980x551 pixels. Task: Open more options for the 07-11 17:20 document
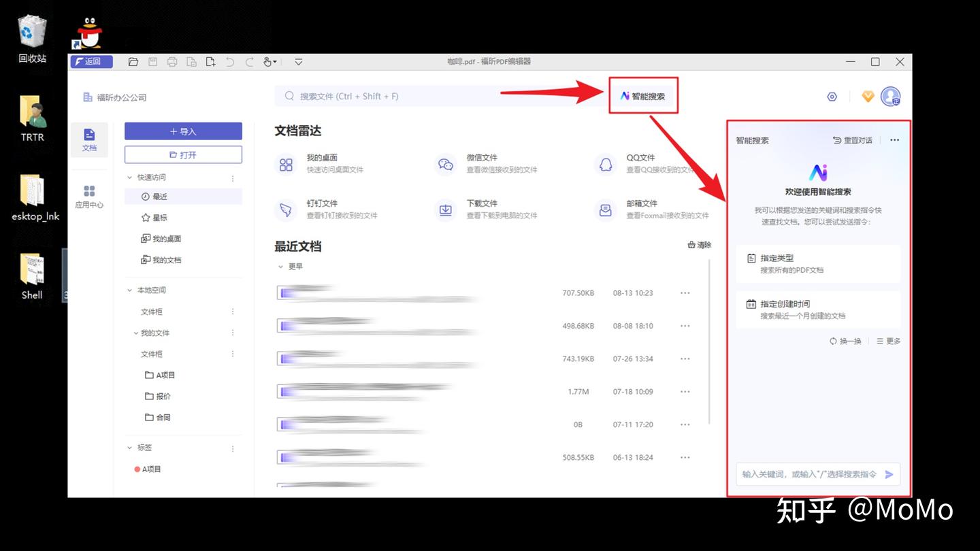pos(685,424)
